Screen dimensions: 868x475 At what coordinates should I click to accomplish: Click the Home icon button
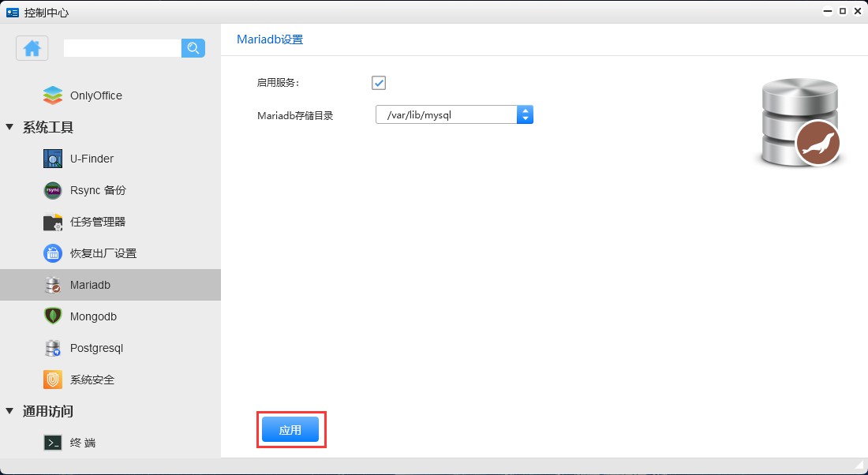tap(32, 48)
